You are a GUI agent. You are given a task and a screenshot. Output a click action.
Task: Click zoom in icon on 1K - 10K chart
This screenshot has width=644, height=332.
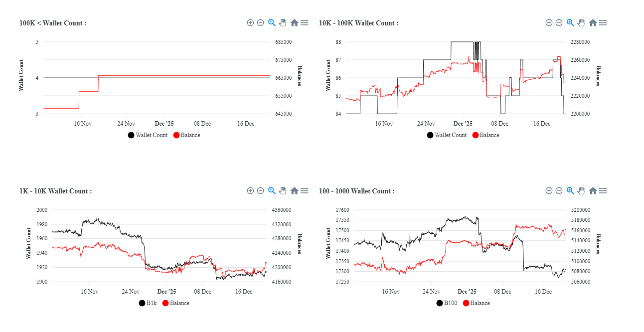[250, 190]
